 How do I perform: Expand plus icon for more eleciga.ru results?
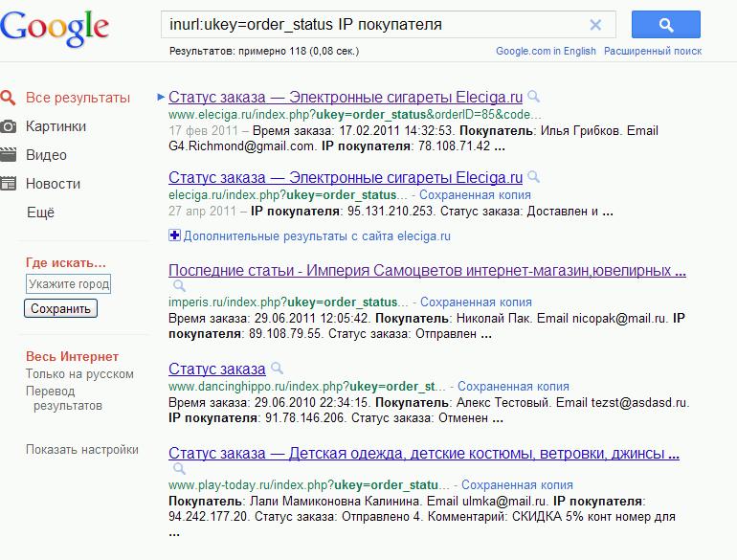click(x=174, y=235)
